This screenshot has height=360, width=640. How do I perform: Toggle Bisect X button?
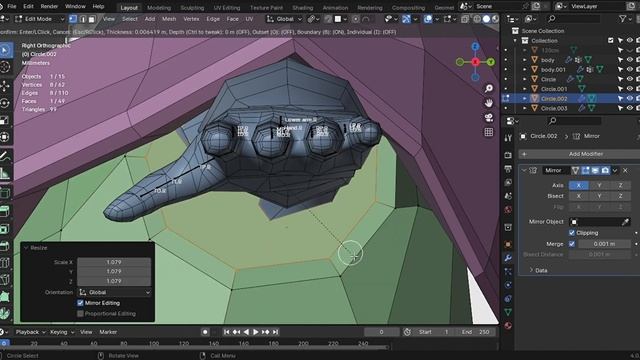(x=578, y=196)
